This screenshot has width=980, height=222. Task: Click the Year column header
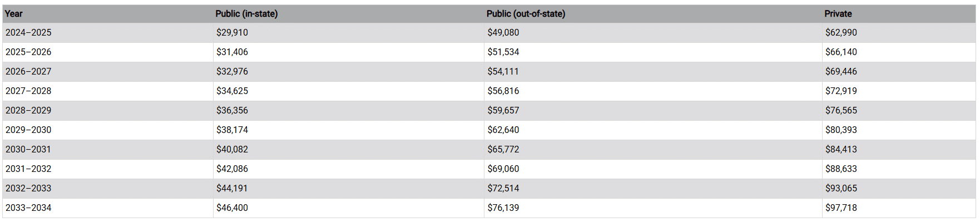tap(108, 14)
